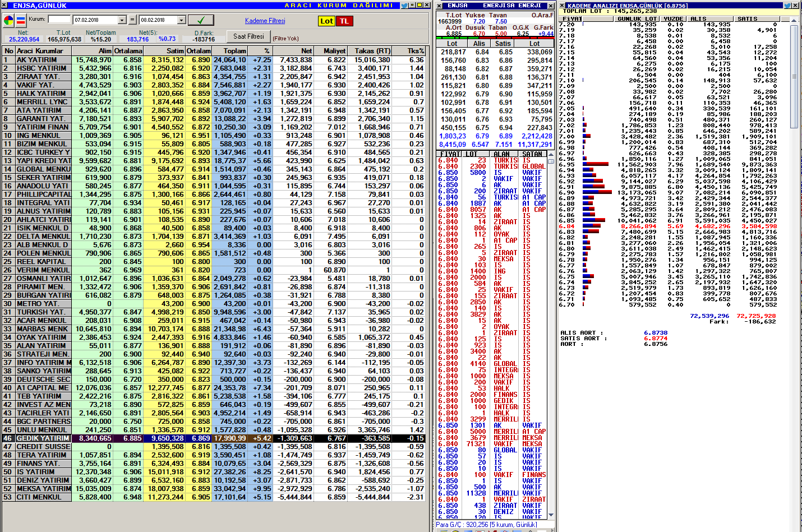Click SATIS header in Kademe Analizi

point(756,18)
